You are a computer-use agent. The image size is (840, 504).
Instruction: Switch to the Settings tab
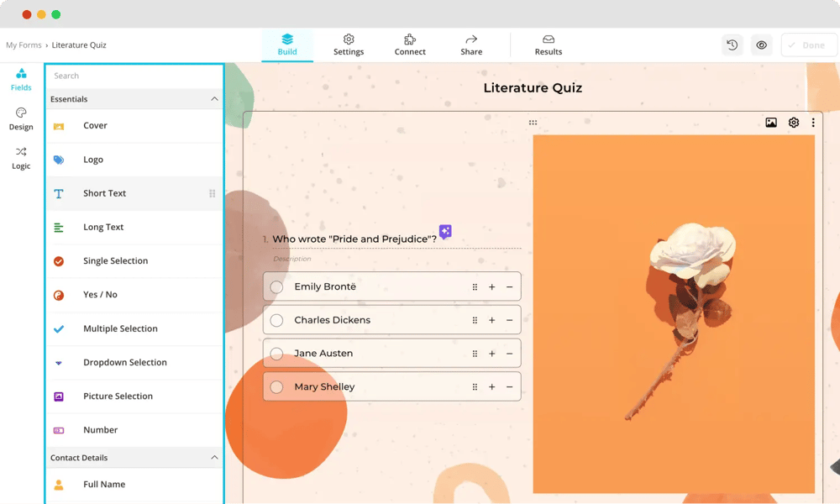click(349, 45)
